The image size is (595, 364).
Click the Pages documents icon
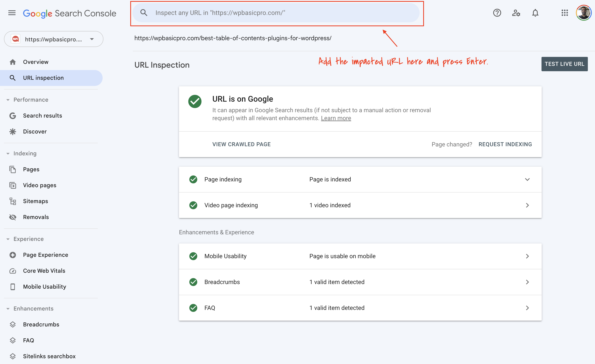click(13, 169)
